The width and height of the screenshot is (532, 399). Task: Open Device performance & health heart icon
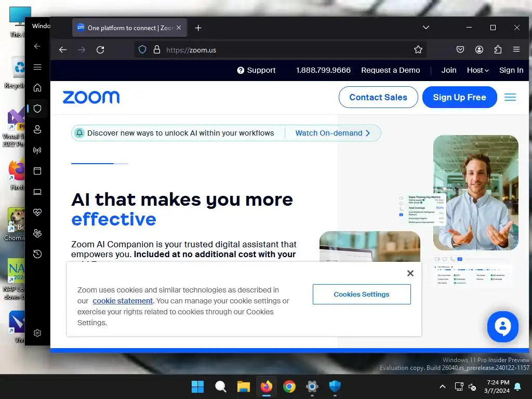37,212
